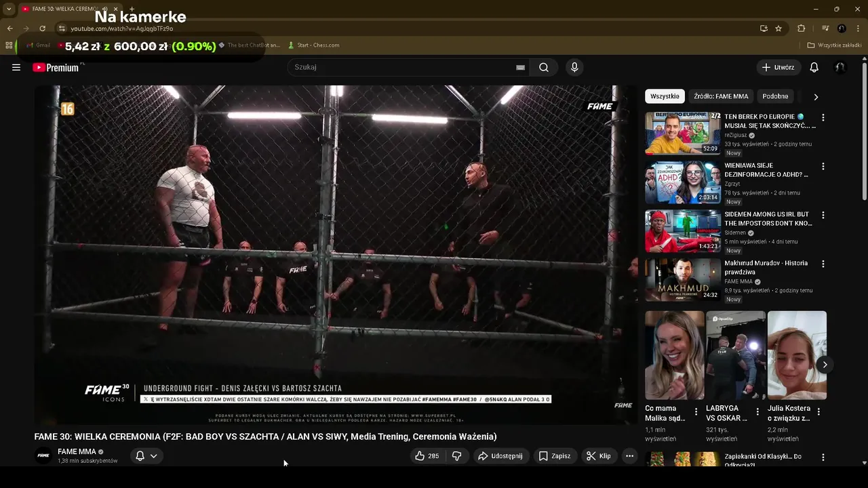Open Co mama Malika short thumbnail
This screenshot has height=488, width=868.
point(675,355)
